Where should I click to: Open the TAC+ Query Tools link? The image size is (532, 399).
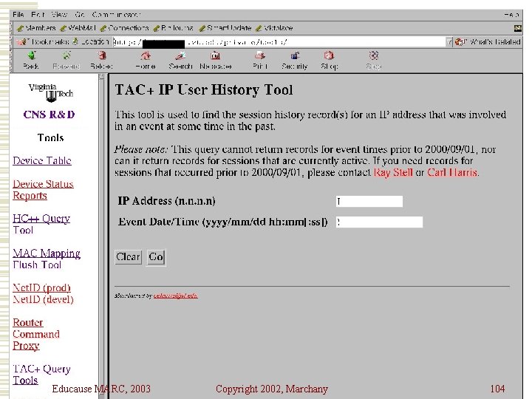[x=41, y=374]
